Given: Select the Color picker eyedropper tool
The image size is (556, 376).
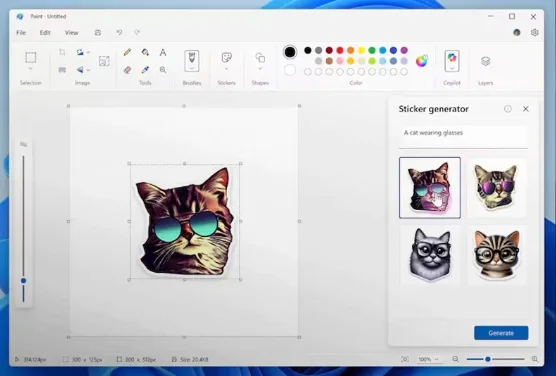Looking at the screenshot, I should click(145, 70).
